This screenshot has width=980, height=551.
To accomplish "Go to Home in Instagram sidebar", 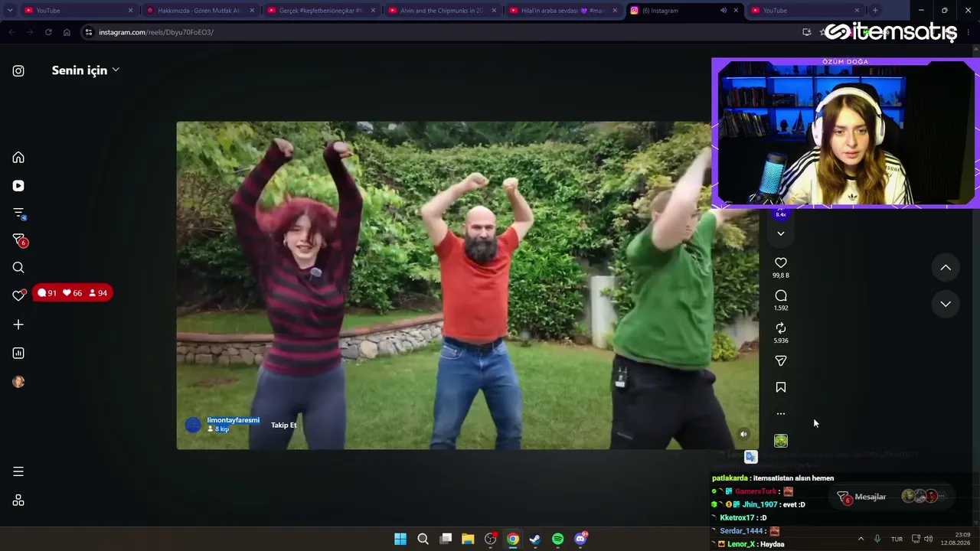I will point(18,158).
